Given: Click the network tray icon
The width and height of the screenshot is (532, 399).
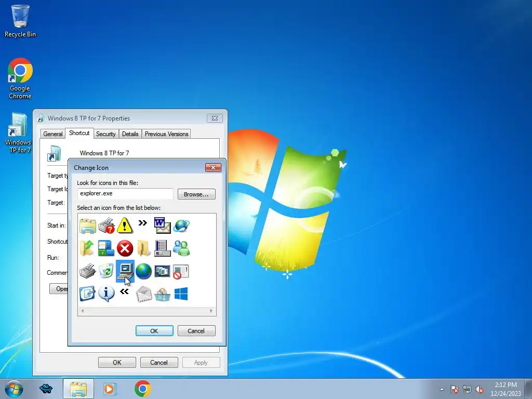Looking at the screenshot, I should [467, 389].
